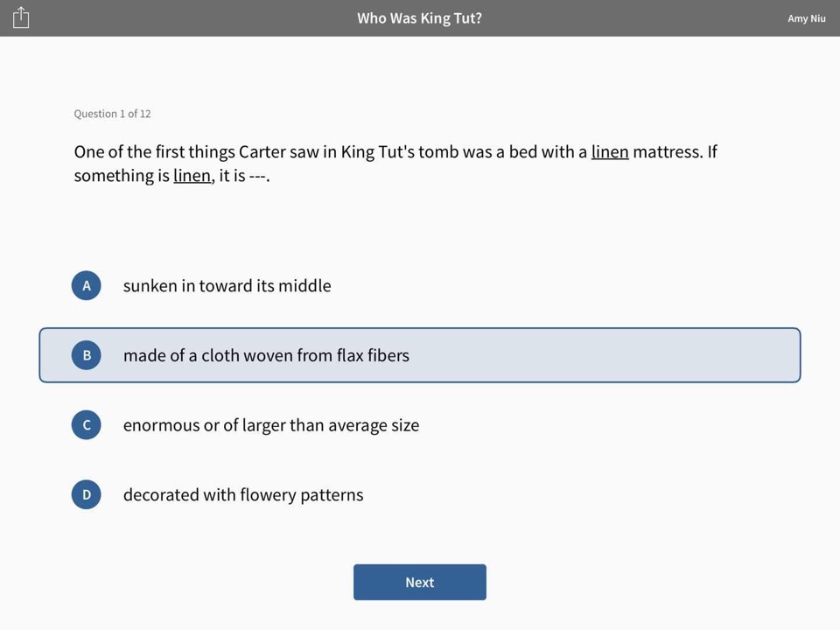The height and width of the screenshot is (630, 840).
Task: Click the 'Question 1 of 12' label
Action: point(113,114)
